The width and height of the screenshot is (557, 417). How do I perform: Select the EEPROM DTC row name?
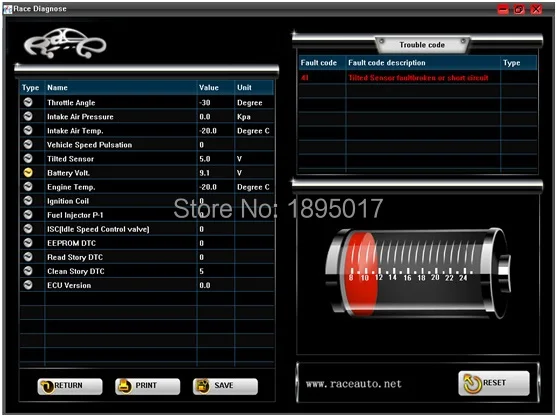point(71,243)
